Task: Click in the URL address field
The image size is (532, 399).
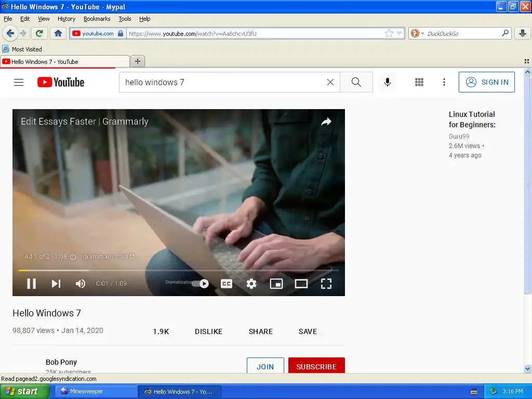Action: click(255, 33)
